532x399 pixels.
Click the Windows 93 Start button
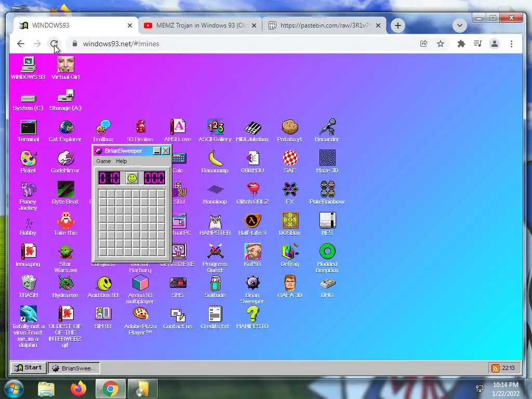29,367
